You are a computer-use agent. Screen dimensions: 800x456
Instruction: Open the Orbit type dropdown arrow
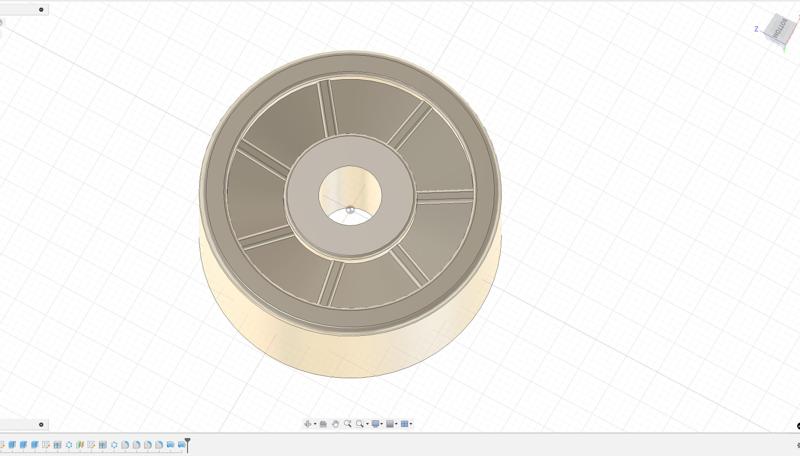tap(315, 424)
